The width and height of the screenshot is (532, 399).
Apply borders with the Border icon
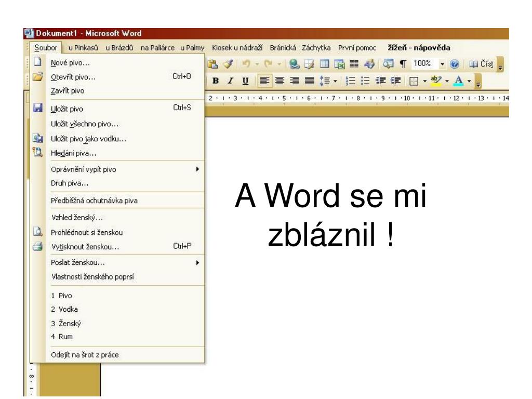[x=414, y=81]
